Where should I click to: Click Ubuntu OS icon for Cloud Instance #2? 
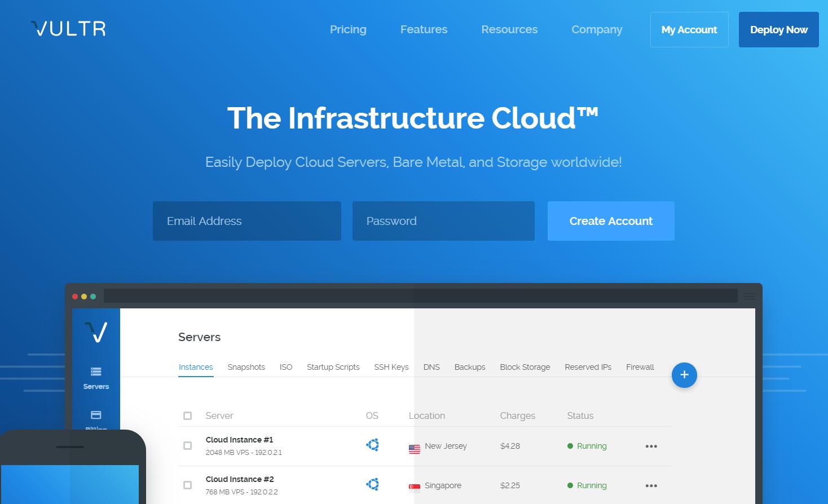coord(372,484)
